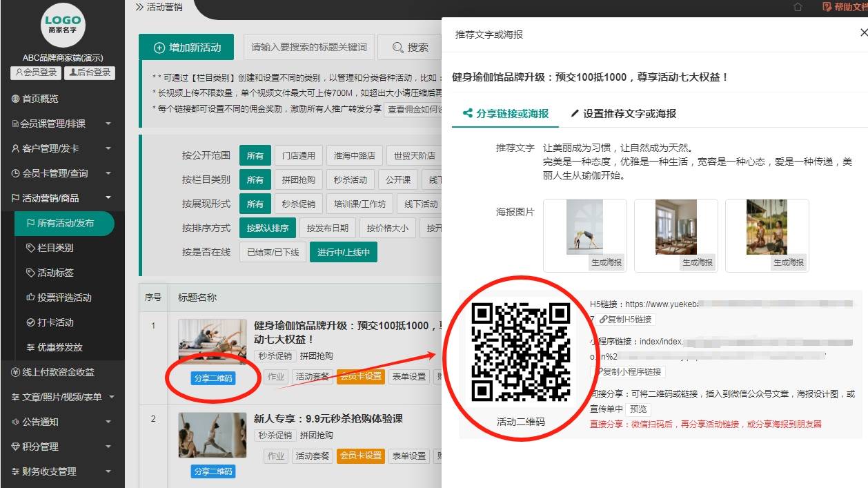
Task: Click 生成海报 on the first poster image
Action: (x=606, y=262)
